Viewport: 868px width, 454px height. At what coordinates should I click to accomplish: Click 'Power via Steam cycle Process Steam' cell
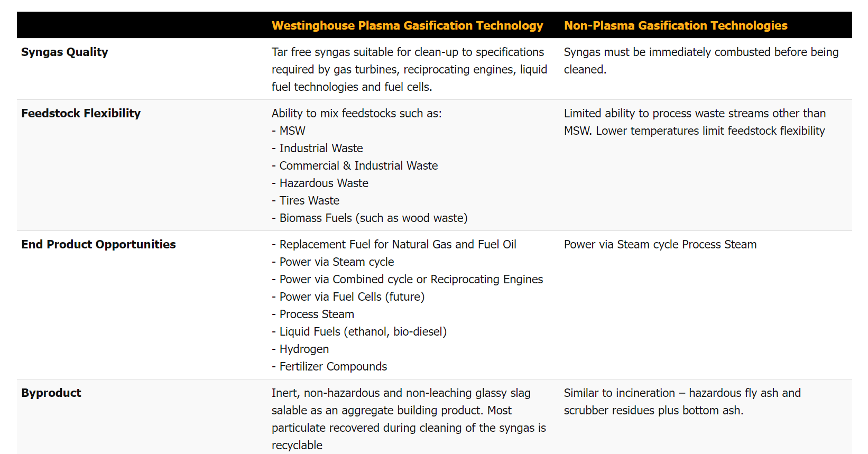660,244
